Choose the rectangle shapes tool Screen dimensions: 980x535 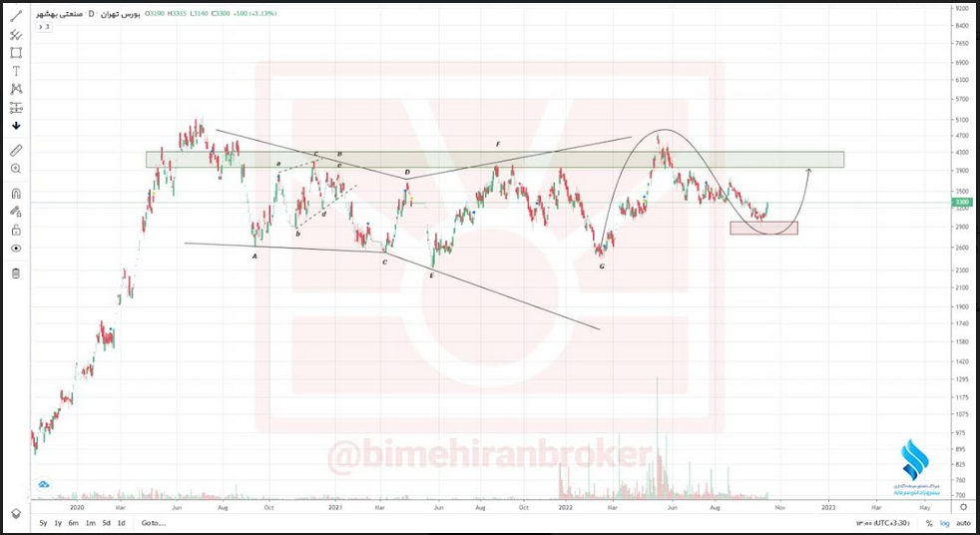coord(16,53)
